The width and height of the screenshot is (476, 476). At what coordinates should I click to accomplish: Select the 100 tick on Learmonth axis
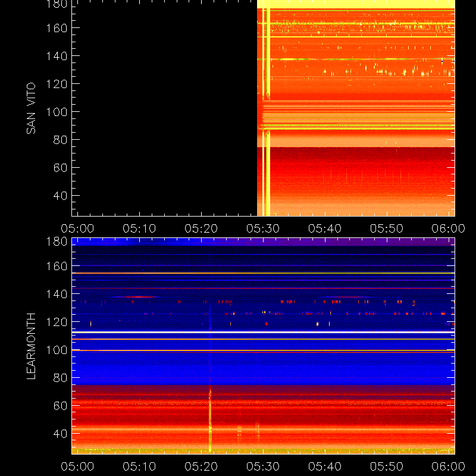click(57, 350)
